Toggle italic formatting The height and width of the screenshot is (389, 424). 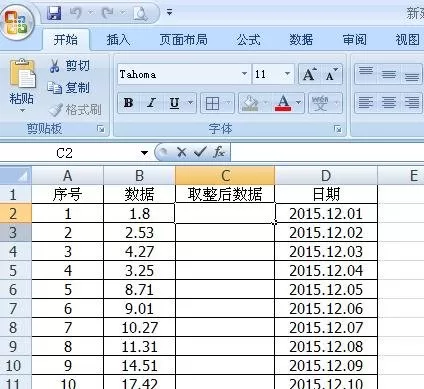[151, 103]
